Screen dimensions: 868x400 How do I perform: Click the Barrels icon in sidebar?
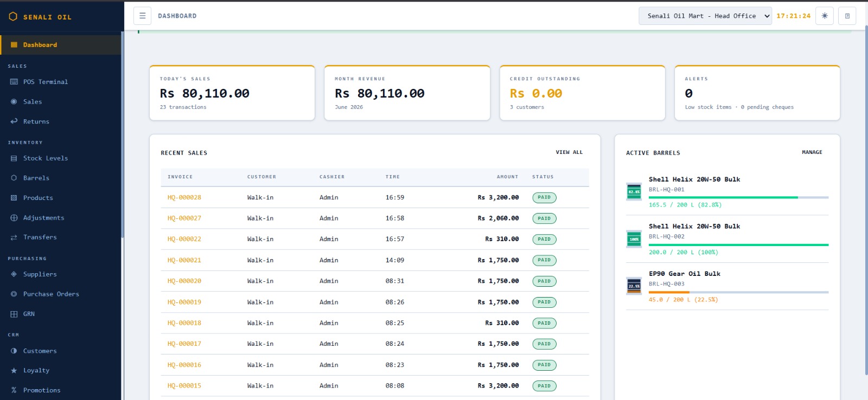pyautogui.click(x=14, y=178)
